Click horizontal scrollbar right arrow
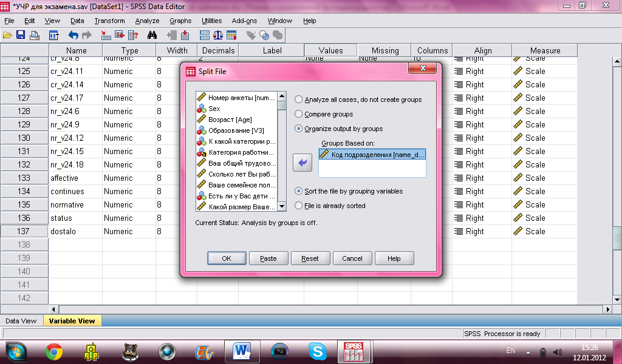 607,309
